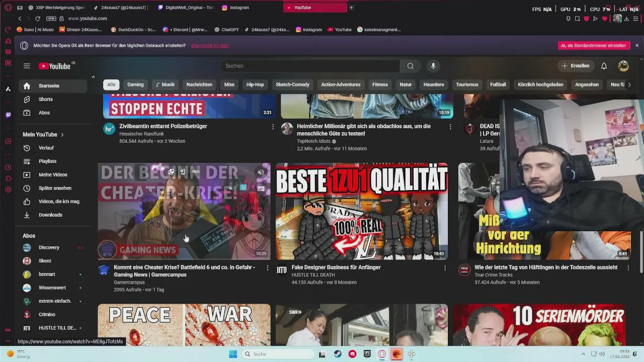Open More options for the Fake Designer video
The width and height of the screenshot is (644, 362).
pos(445,268)
